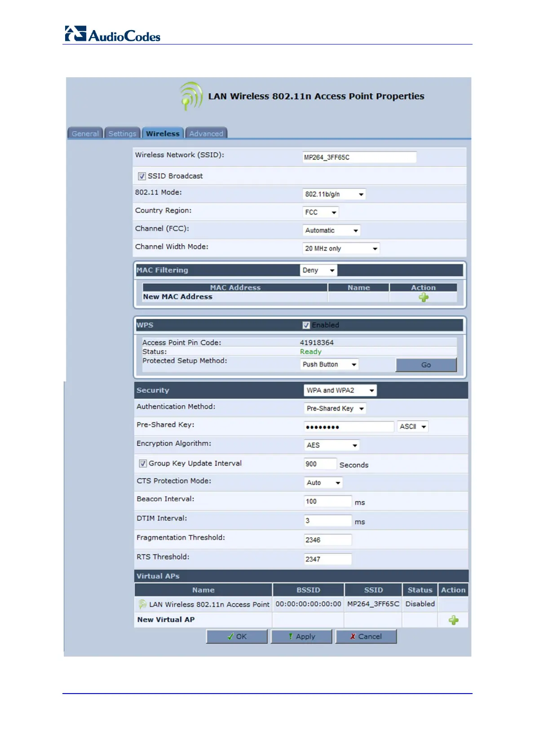
Task: Open the Country Region FCC dropdown
Action: [x=321, y=212]
